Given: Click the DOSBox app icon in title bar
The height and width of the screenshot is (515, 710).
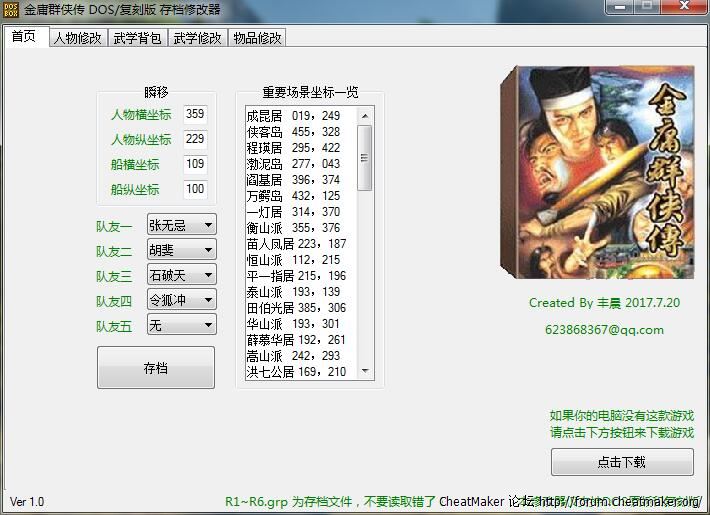Looking at the screenshot, I should (x=10, y=9).
